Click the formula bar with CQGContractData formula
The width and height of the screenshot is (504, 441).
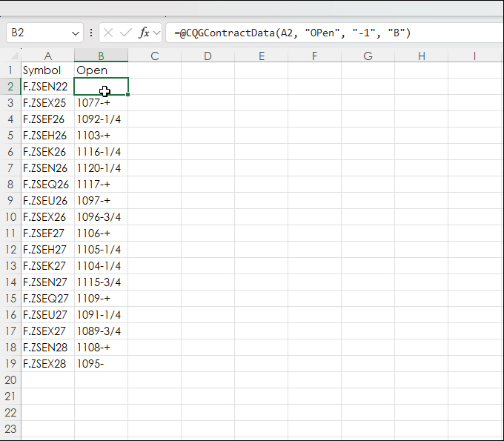click(326, 33)
